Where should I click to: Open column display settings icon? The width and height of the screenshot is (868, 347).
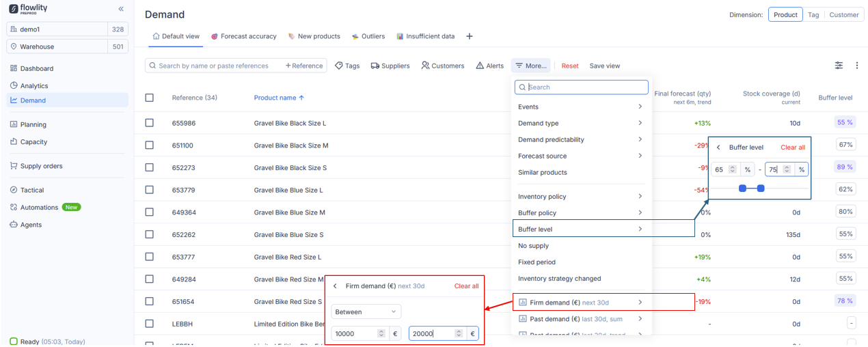click(839, 66)
